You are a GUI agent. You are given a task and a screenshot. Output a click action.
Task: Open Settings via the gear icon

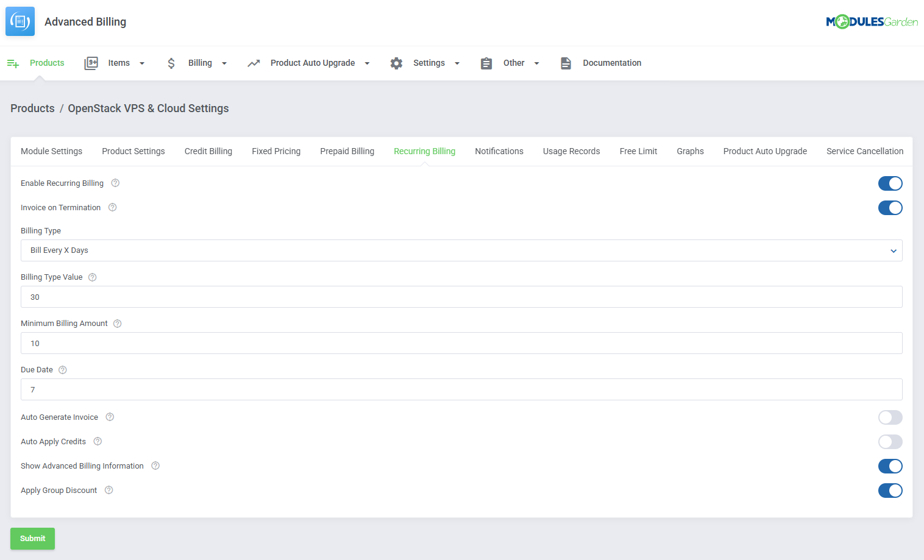click(396, 63)
